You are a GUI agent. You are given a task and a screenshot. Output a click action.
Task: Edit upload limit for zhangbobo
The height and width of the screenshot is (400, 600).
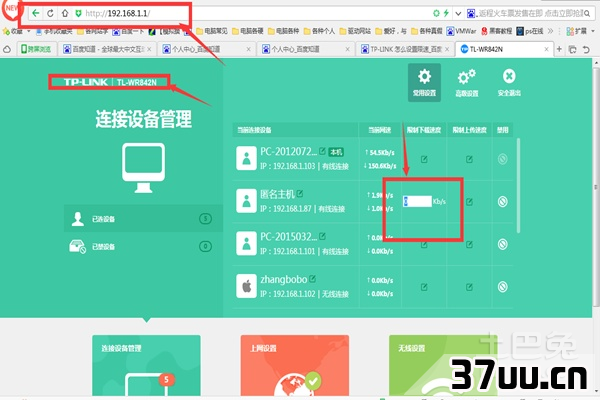469,287
